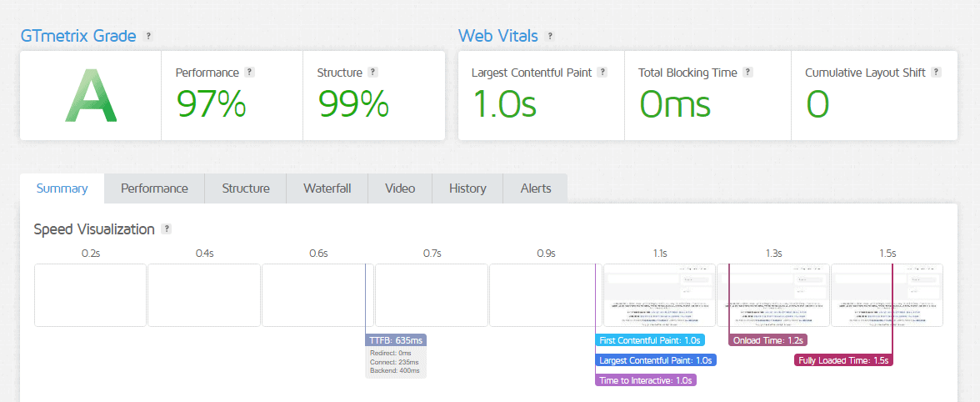
Task: Select the 1.5s page screenshot thumbnail
Action: click(x=887, y=295)
